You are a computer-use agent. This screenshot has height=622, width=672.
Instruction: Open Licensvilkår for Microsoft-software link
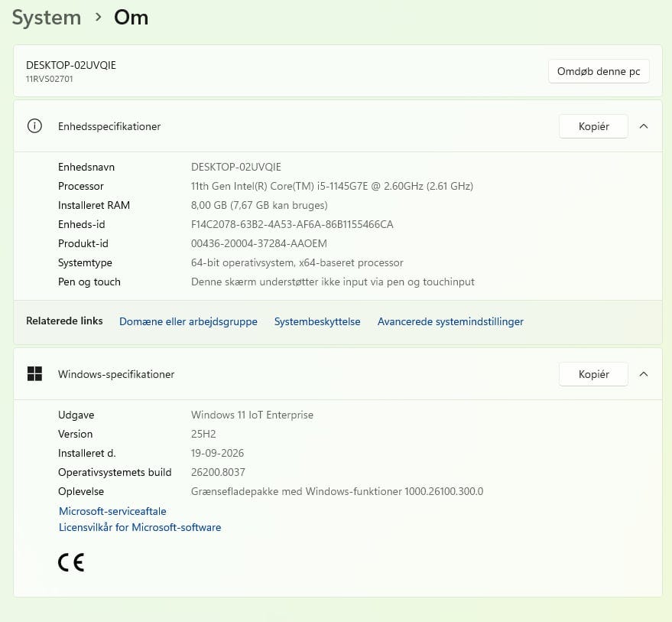(140, 527)
